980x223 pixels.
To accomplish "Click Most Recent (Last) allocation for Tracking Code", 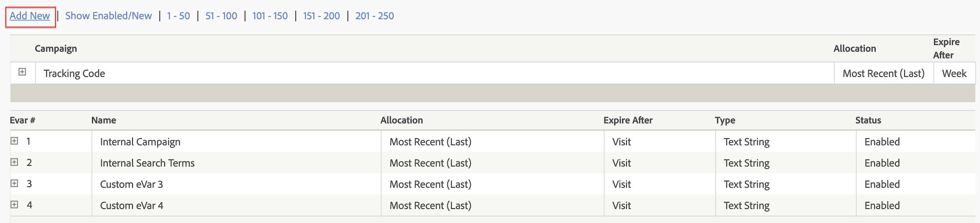I will pyautogui.click(x=884, y=74).
